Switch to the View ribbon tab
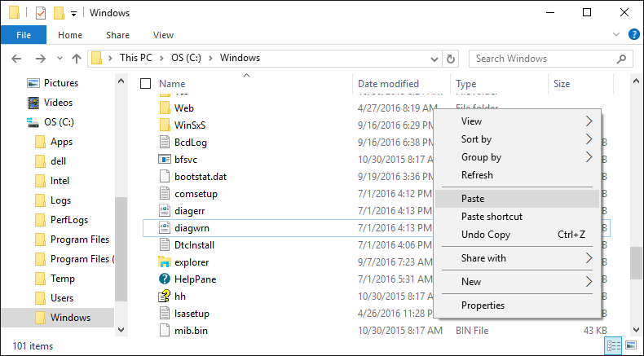The image size is (644, 356). [164, 35]
